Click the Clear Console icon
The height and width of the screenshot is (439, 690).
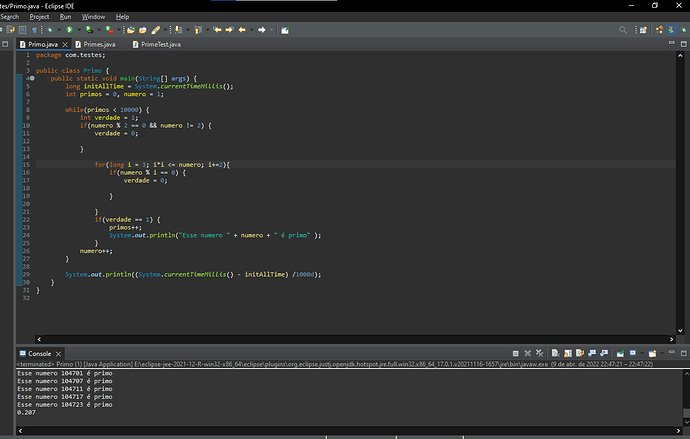pos(555,353)
